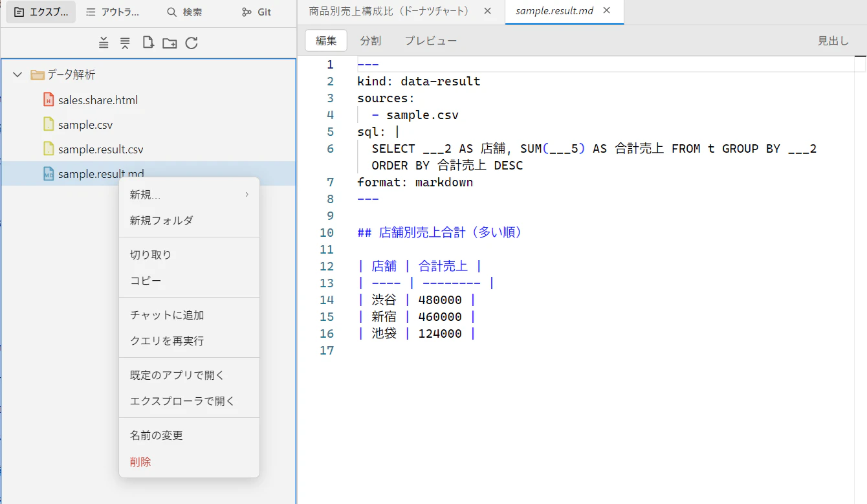Click the 'kind: data-result' line

pos(419,82)
